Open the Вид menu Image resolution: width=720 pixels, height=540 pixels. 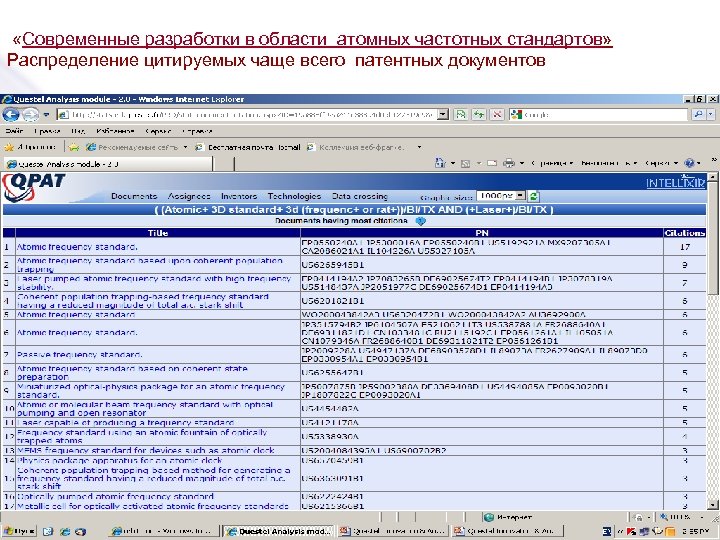tap(78, 131)
